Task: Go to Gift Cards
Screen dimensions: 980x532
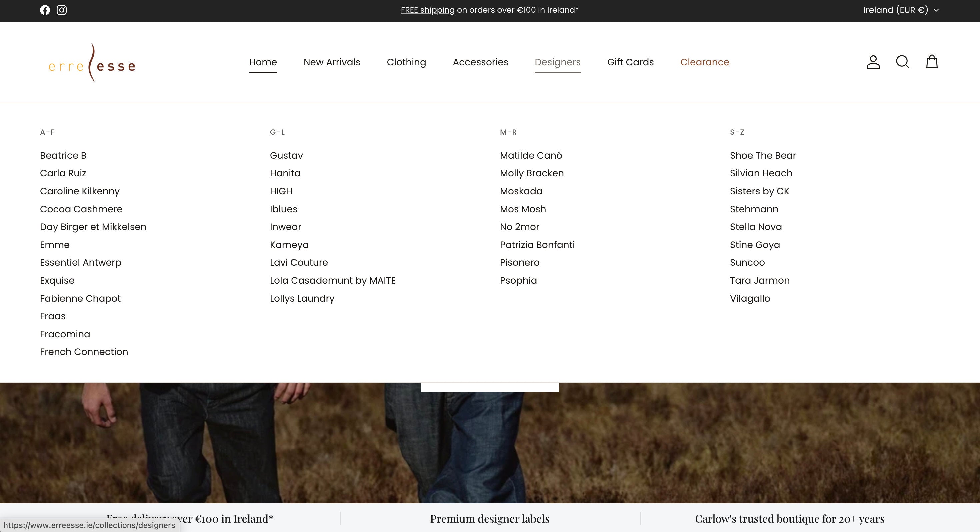Action: click(630, 62)
